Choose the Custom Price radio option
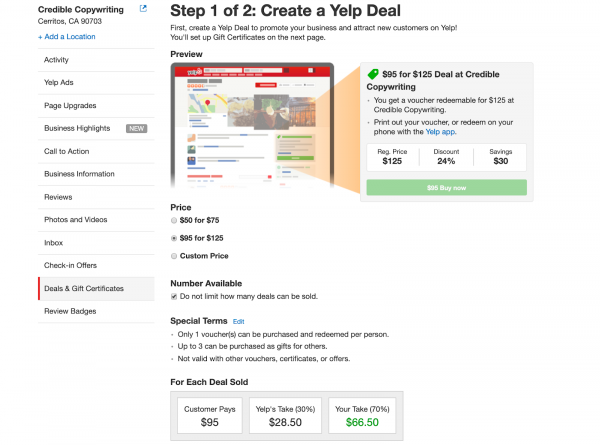Viewport: 600px width, 445px height. click(x=174, y=256)
